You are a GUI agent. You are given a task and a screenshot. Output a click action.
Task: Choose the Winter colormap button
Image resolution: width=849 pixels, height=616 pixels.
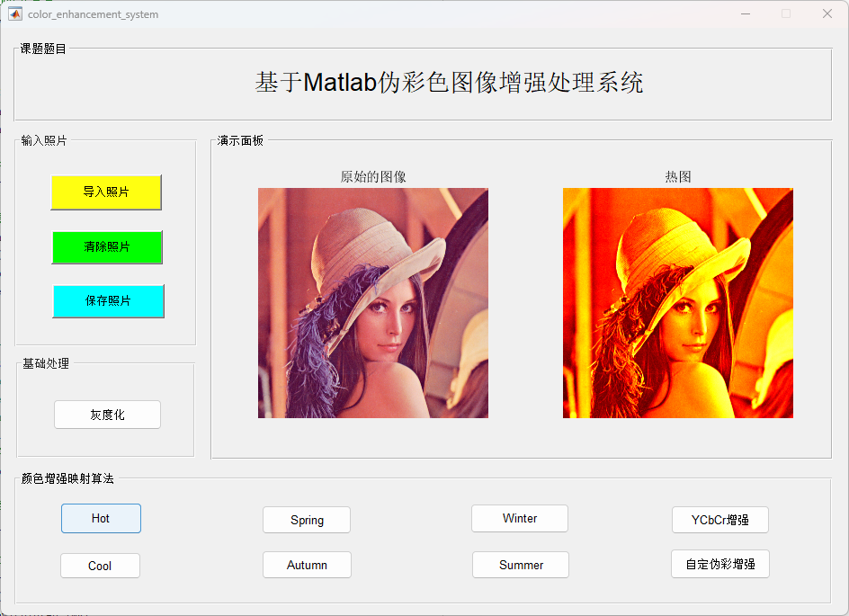click(520, 519)
